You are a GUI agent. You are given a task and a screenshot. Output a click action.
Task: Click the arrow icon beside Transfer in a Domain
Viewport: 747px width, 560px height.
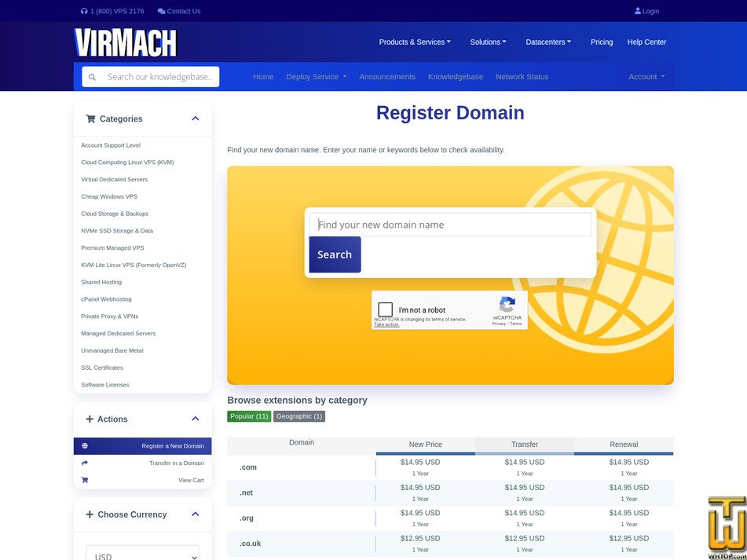[x=85, y=463]
